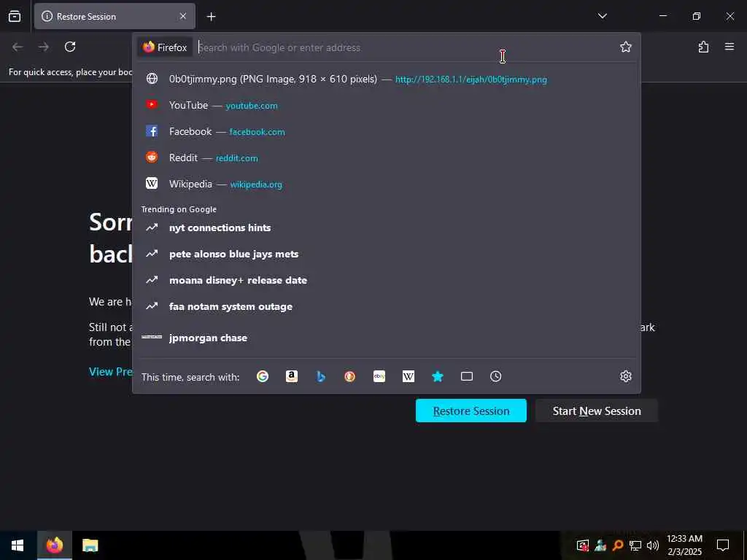Open Firefox View via the tab-strip icon
Viewport: 747px width, 560px height.
click(15, 16)
